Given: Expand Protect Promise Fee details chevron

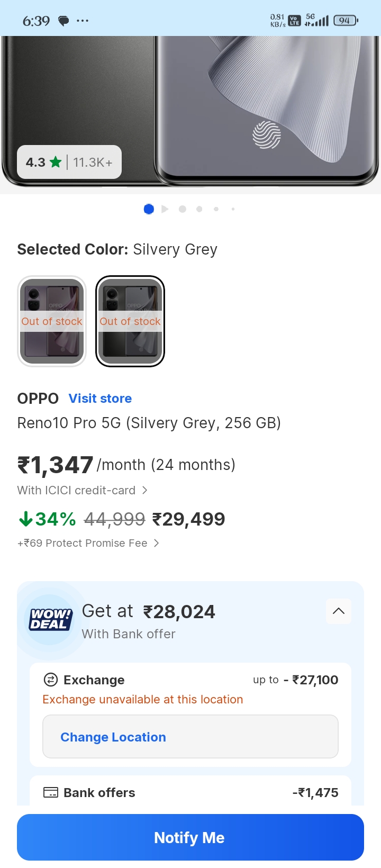Looking at the screenshot, I should coord(156,543).
